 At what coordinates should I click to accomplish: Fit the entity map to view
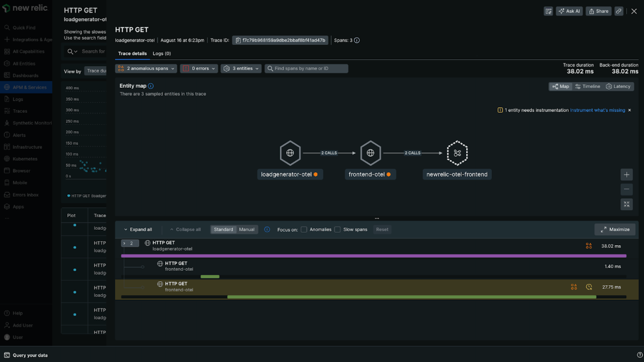(626, 204)
